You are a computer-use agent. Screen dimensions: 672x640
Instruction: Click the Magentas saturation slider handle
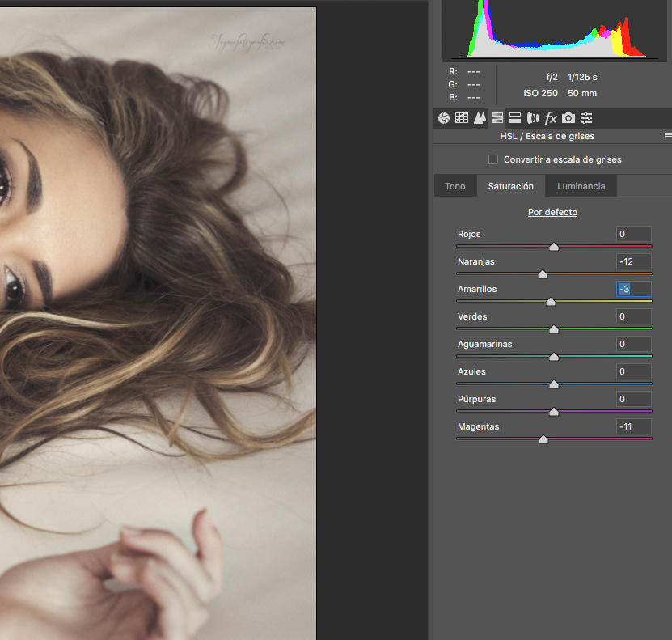[543, 439]
